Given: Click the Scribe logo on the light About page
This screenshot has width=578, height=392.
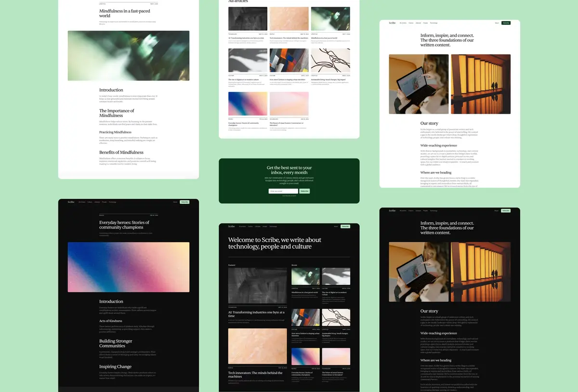Looking at the screenshot, I should point(392,23).
